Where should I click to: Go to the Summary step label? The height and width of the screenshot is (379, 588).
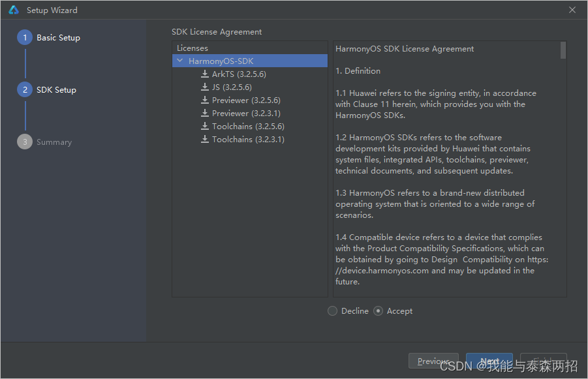54,142
